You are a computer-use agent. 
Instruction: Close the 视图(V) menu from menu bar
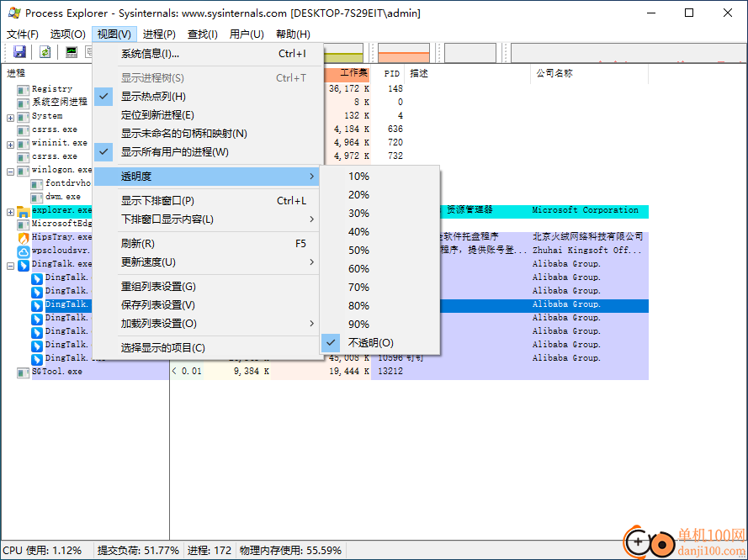tap(114, 34)
